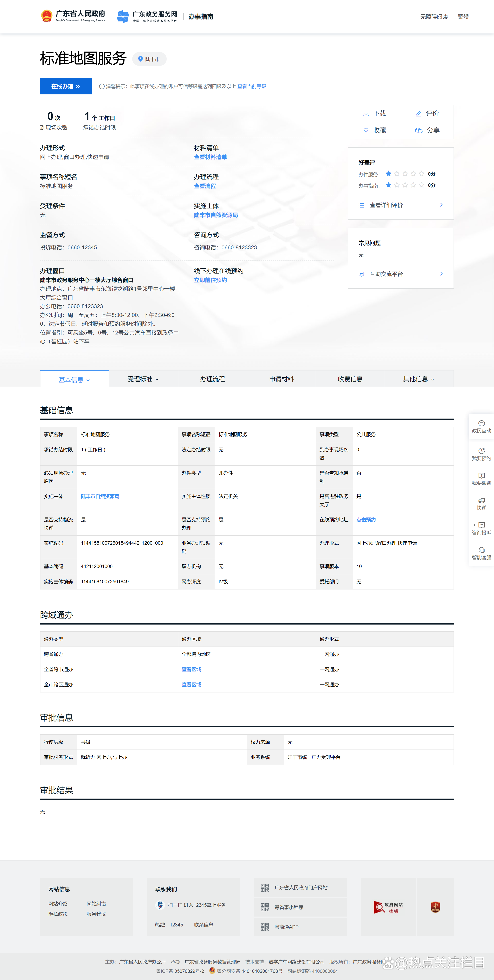Image resolution: width=494 pixels, height=980 pixels.
Task: Click the location pin icon beside 陆丰市
Action: [140, 59]
